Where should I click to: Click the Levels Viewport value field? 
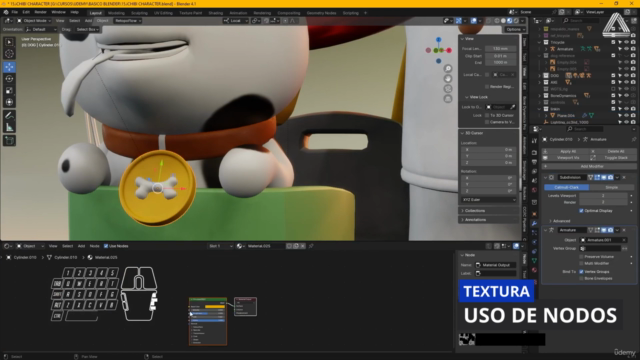(603, 196)
